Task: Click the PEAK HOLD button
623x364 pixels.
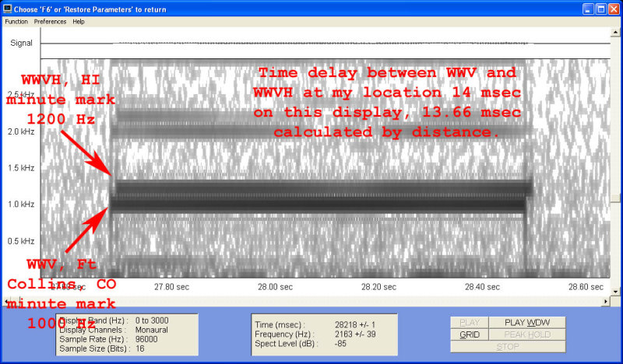Action: pos(527,334)
